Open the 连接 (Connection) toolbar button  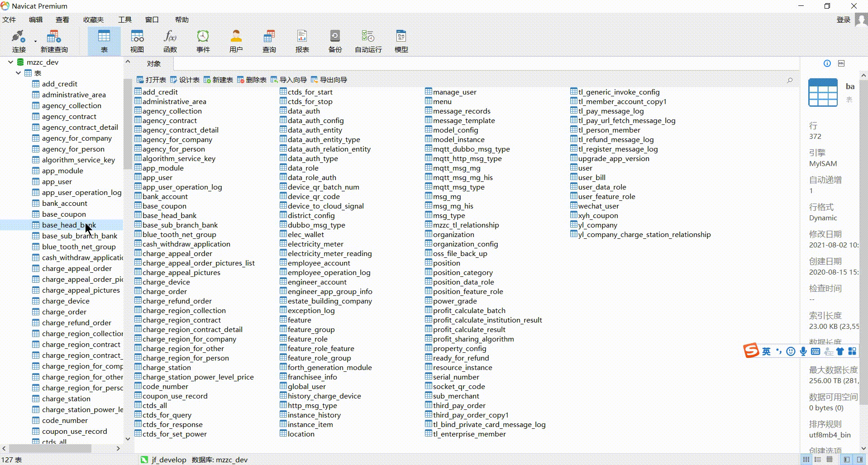click(19, 41)
